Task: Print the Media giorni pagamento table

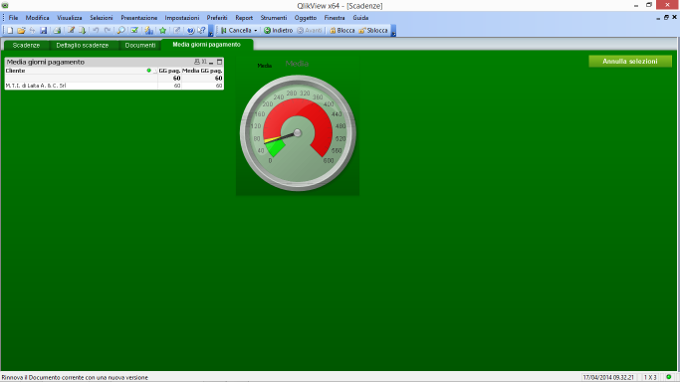Action: click(x=196, y=62)
